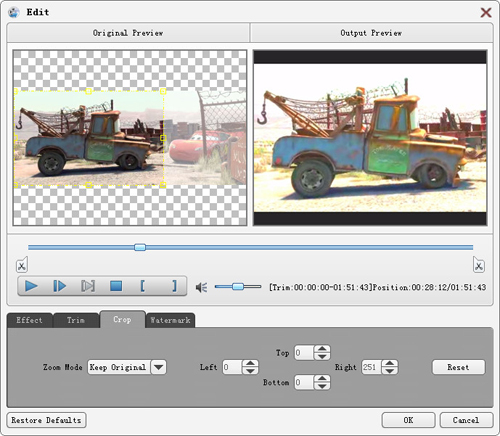Click the crop frame right-middle handle
Screen dimensions: 500x436
point(163,138)
